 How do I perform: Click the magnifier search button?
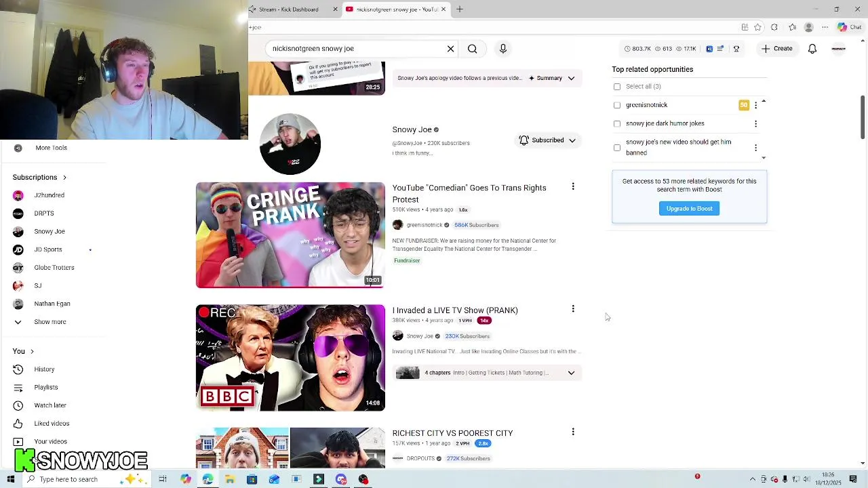point(472,49)
